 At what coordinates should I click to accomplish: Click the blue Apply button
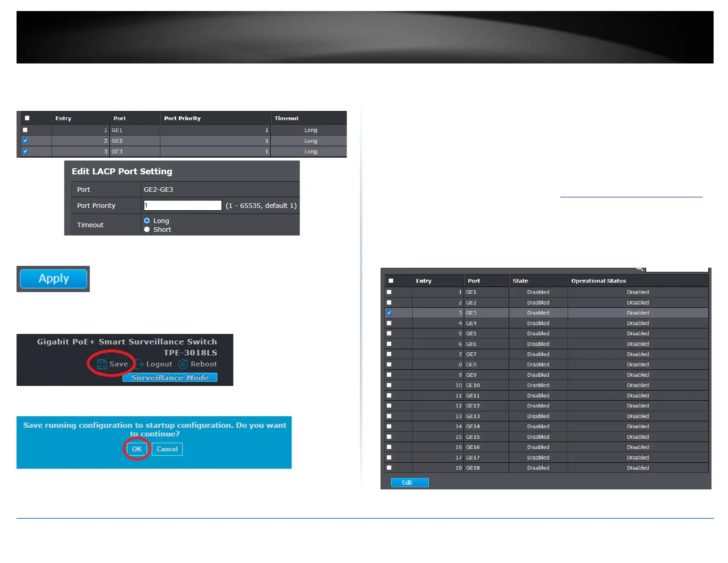(54, 279)
